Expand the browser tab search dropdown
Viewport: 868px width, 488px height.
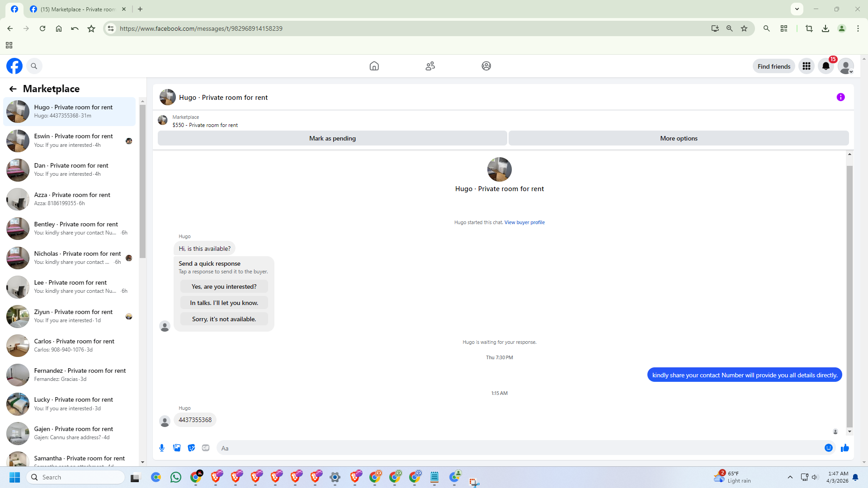point(797,9)
